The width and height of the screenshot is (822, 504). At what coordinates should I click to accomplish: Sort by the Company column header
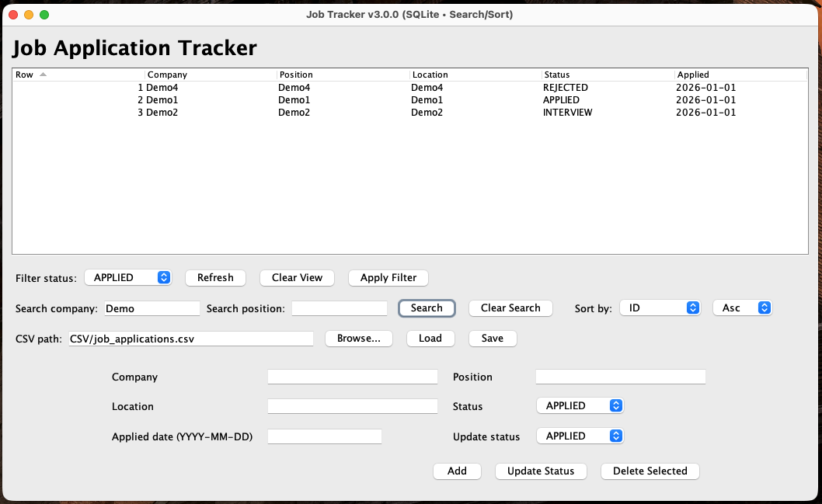click(210, 75)
